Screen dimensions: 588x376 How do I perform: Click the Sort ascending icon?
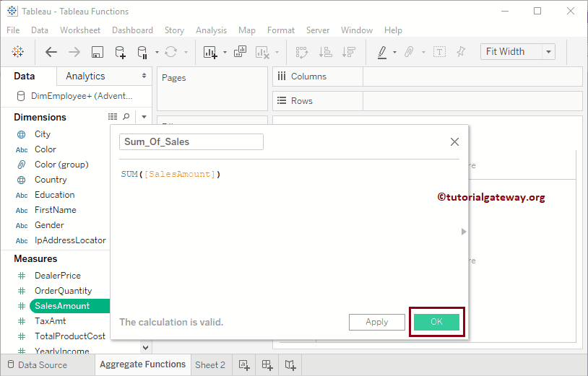click(325, 52)
